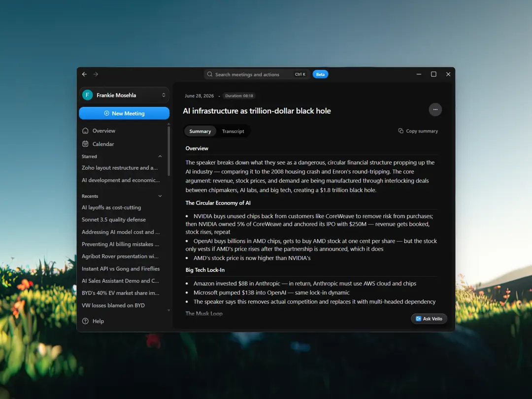The width and height of the screenshot is (532, 399).
Task: Open recent meeting VW losses blamed on BYD
Action: pos(113,305)
